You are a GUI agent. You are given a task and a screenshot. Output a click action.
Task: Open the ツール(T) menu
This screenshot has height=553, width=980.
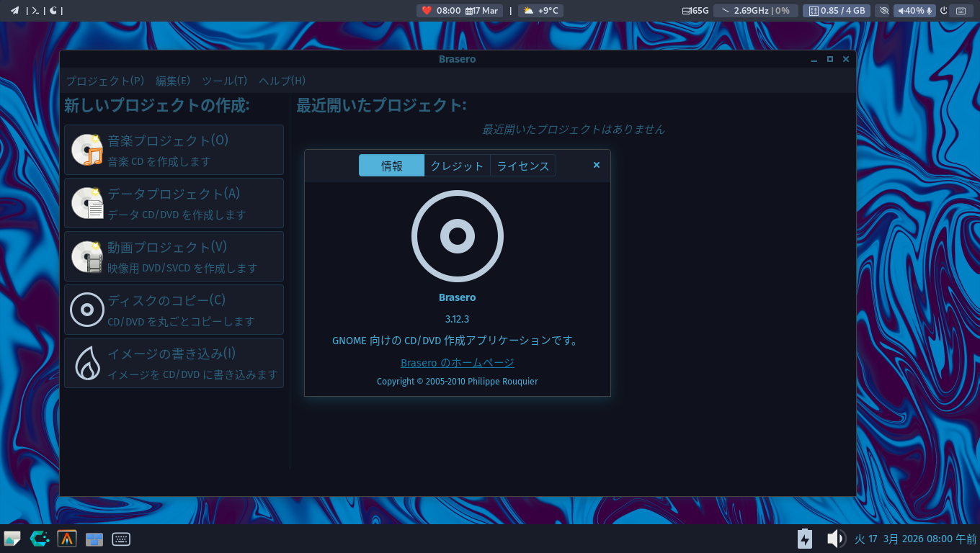coord(224,81)
